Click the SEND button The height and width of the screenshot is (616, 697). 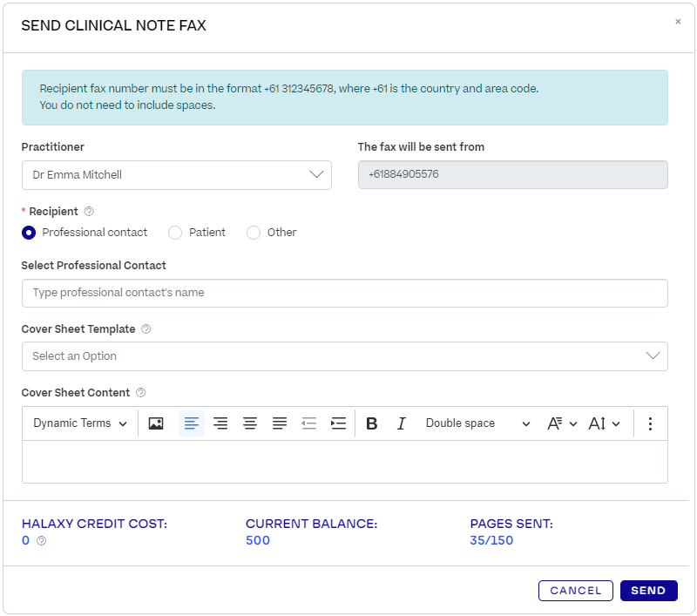(x=648, y=590)
